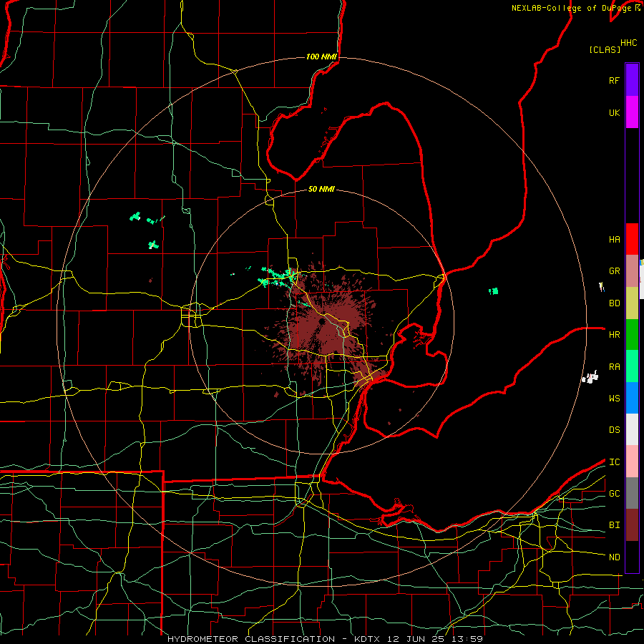The height and width of the screenshot is (644, 644).
Task: Click the 'HA' legend label
Action: [x=614, y=240]
